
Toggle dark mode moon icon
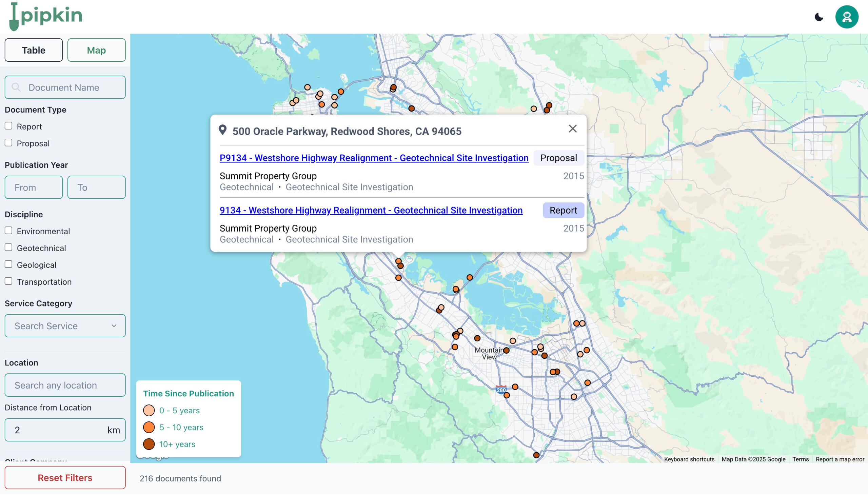click(819, 17)
